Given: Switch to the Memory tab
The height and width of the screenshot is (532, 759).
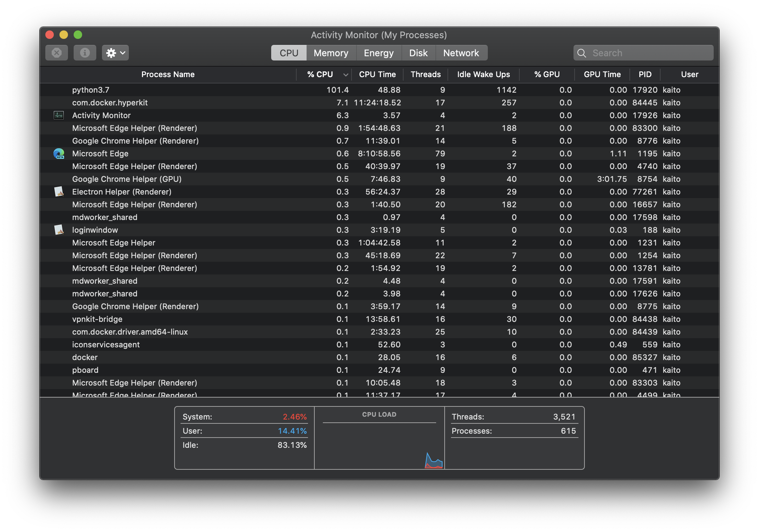Looking at the screenshot, I should (331, 53).
